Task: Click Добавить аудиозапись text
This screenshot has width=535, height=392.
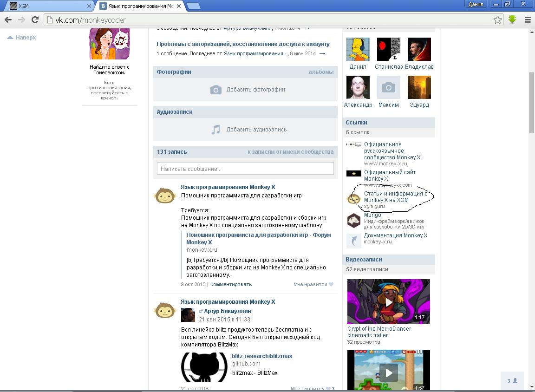Action: click(256, 130)
